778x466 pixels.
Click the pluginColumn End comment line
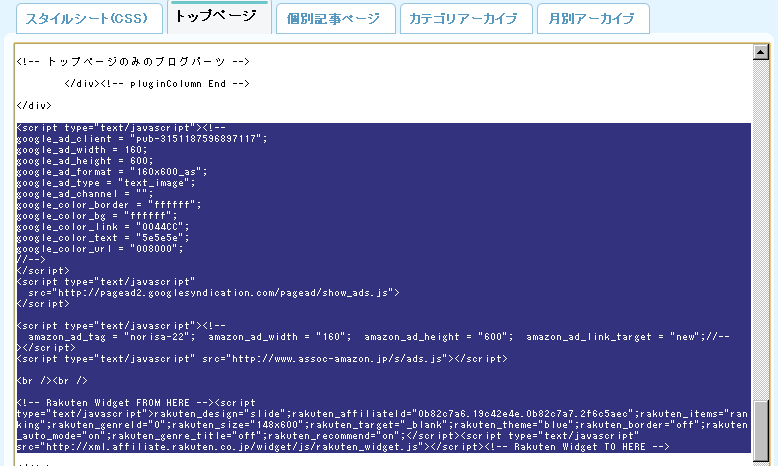click(157, 84)
